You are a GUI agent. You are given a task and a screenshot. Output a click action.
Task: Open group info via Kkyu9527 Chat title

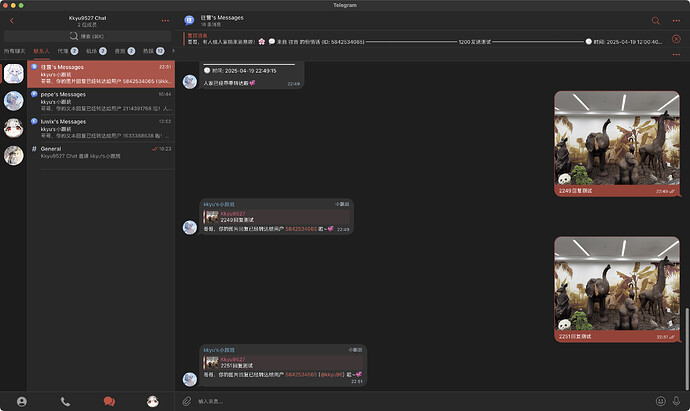[87, 18]
